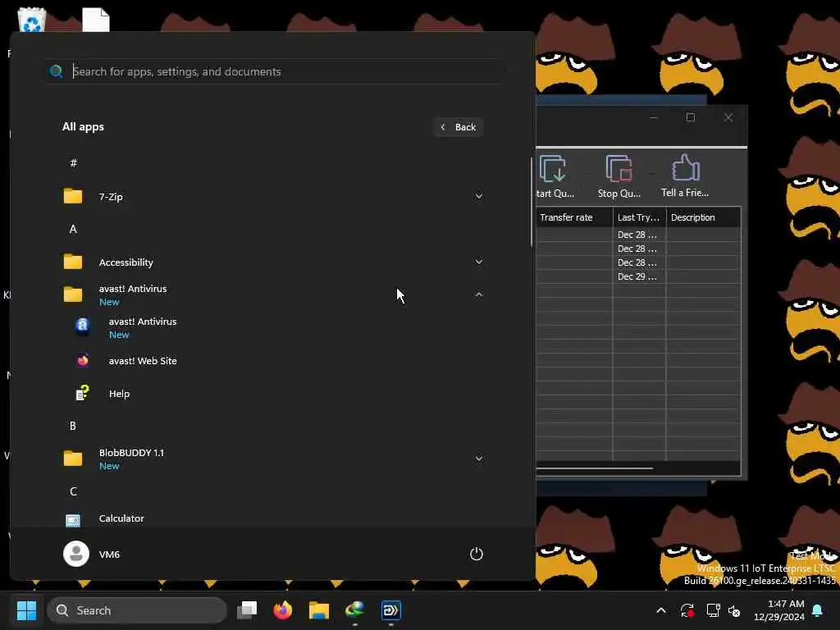Image resolution: width=840 pixels, height=630 pixels.
Task: Open the 7-Zip folder icon
Action: [73, 196]
